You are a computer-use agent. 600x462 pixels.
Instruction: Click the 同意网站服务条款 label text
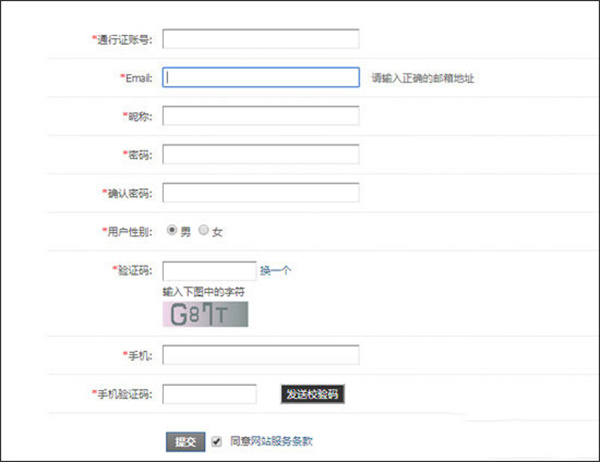click(x=271, y=441)
